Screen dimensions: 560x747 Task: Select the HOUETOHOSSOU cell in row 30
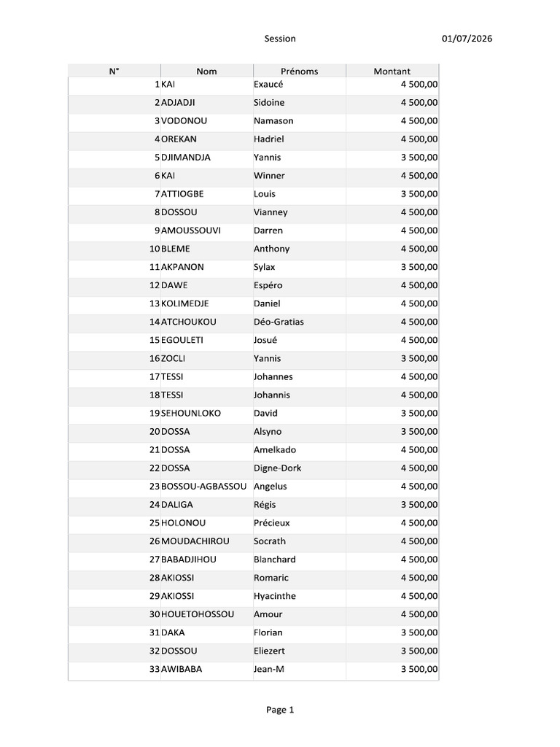206,614
